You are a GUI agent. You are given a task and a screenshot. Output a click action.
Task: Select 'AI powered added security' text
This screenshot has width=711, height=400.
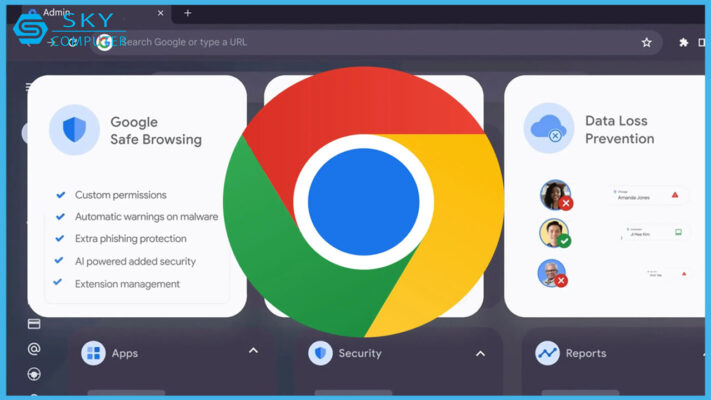135,261
